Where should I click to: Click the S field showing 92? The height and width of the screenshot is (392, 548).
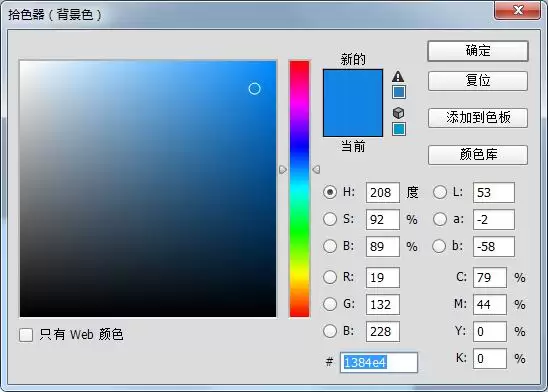tap(383, 219)
